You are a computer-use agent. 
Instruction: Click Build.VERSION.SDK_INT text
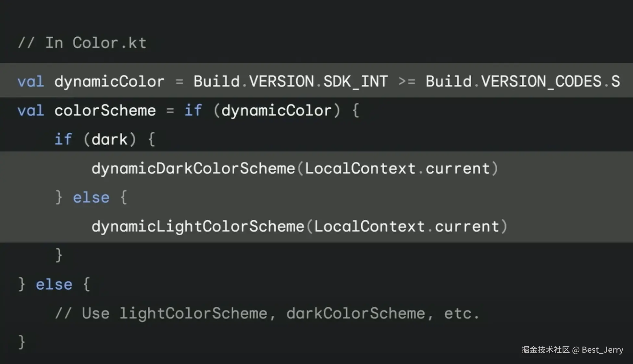pos(291,81)
